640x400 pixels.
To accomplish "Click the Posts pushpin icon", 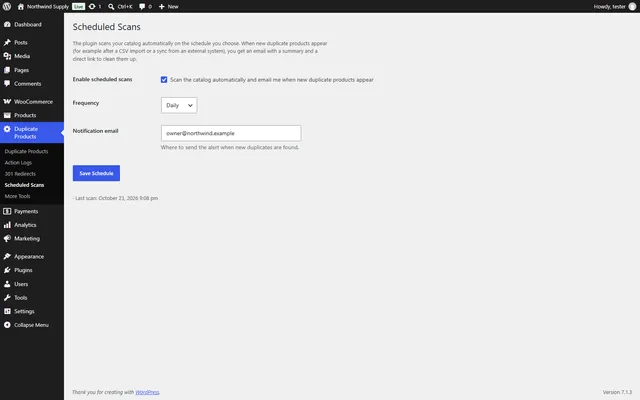I will point(7,42).
